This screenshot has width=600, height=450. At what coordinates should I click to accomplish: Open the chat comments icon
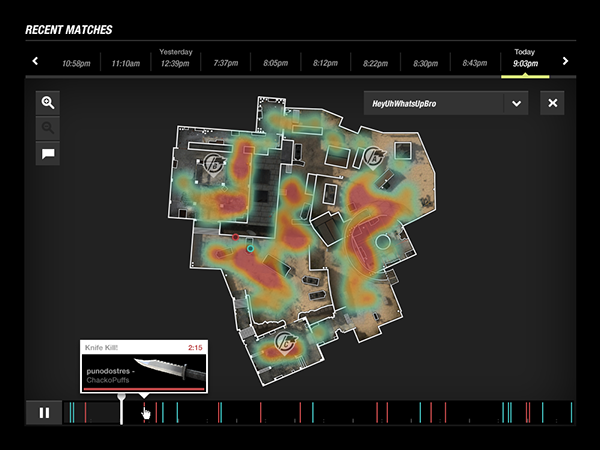(x=48, y=153)
